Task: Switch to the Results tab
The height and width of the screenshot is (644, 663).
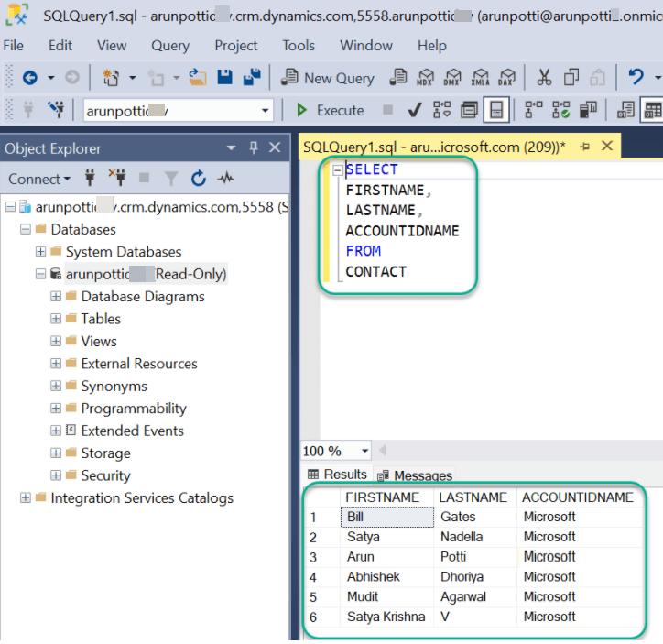Action: coord(337,475)
